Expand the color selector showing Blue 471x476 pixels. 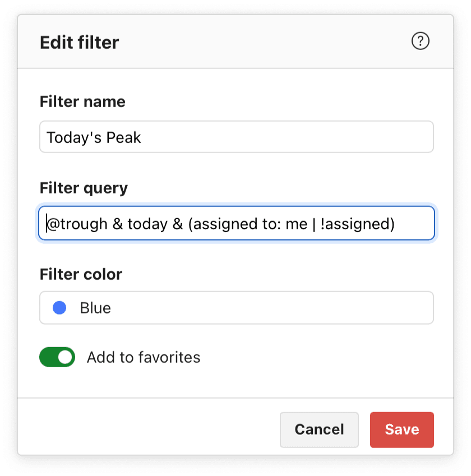pyautogui.click(x=236, y=307)
